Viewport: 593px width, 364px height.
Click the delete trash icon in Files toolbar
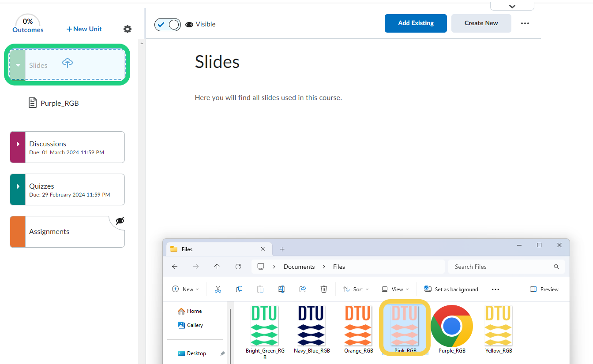pyautogui.click(x=324, y=289)
